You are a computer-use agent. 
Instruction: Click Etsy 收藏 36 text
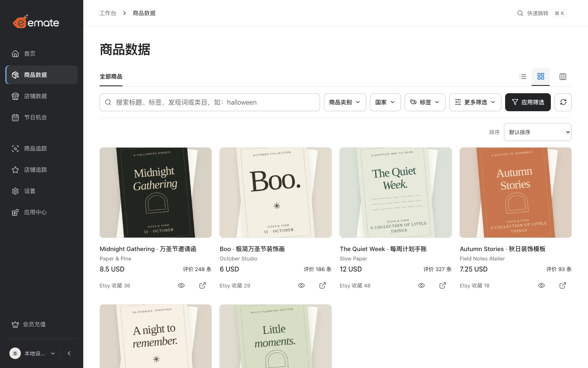[x=115, y=285]
